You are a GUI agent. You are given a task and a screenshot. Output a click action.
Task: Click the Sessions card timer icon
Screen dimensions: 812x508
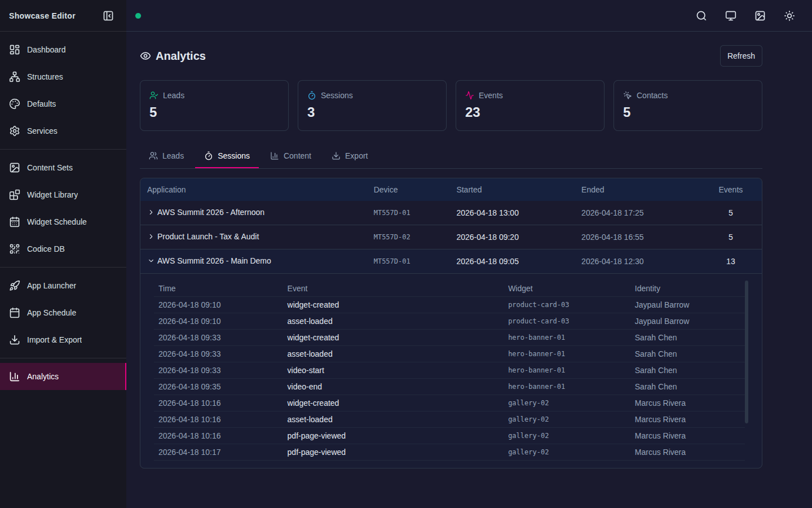point(311,95)
